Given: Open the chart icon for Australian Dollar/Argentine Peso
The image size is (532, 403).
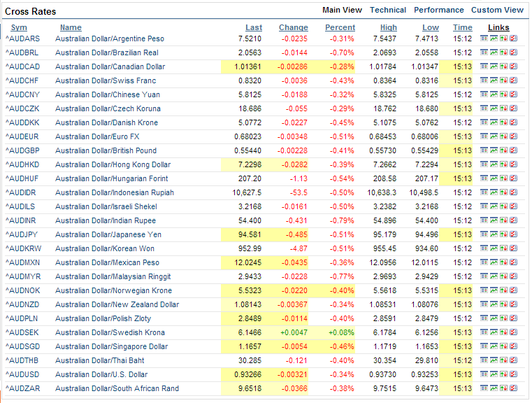Looking at the screenshot, I should [x=494, y=38].
